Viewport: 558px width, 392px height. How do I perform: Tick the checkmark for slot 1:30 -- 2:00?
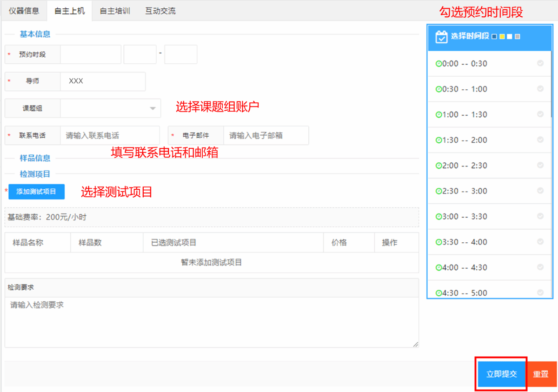pyautogui.click(x=540, y=140)
